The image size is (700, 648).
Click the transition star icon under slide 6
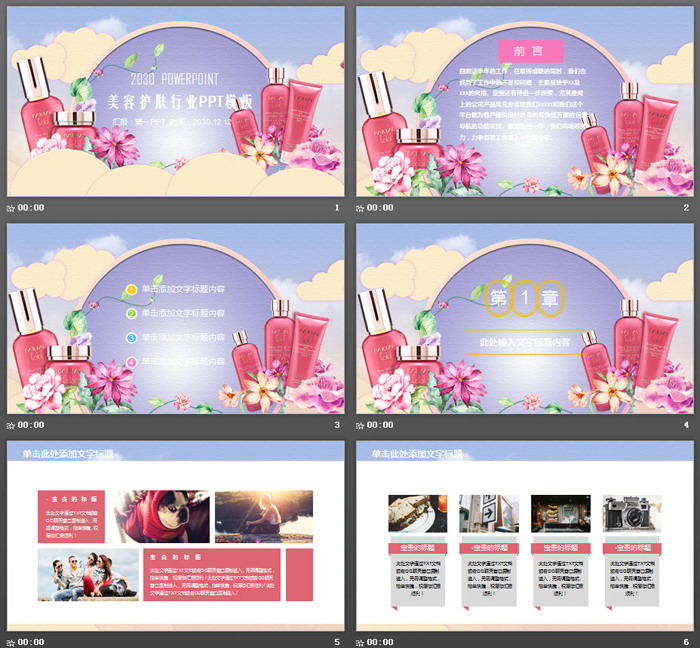361,641
